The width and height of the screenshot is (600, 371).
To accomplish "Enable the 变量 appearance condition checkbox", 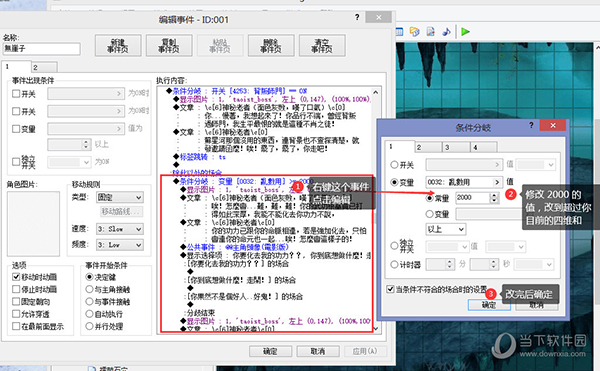I will [x=16, y=129].
